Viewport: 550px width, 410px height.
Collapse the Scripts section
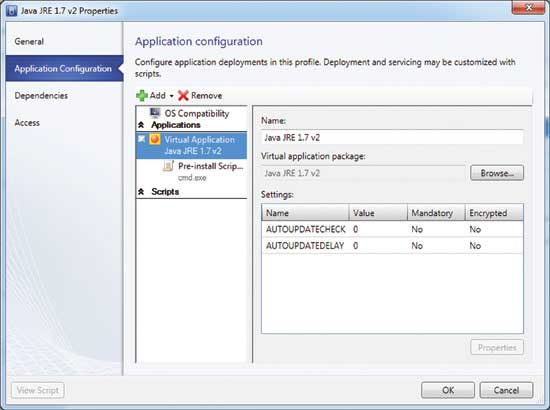pyautogui.click(x=141, y=191)
